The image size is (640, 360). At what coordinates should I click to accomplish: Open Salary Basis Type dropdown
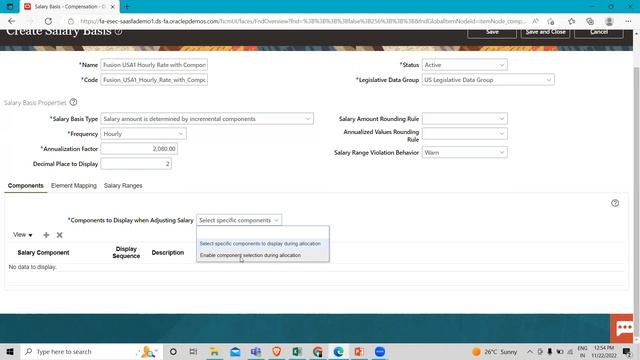pyautogui.click(x=207, y=119)
